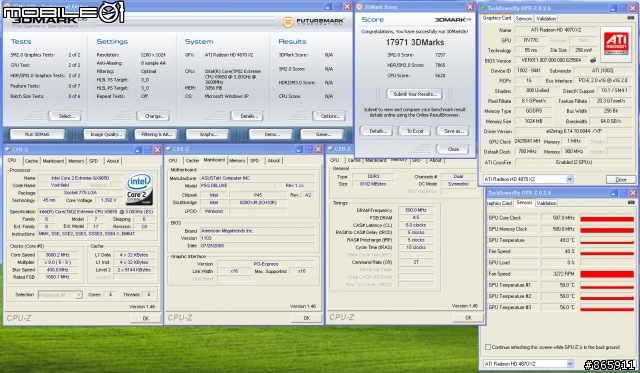Viewport: 640px width, 373px height.
Task: Switch to Validation tab in GPU-Z Graphics Card window
Action: pyautogui.click(x=546, y=19)
